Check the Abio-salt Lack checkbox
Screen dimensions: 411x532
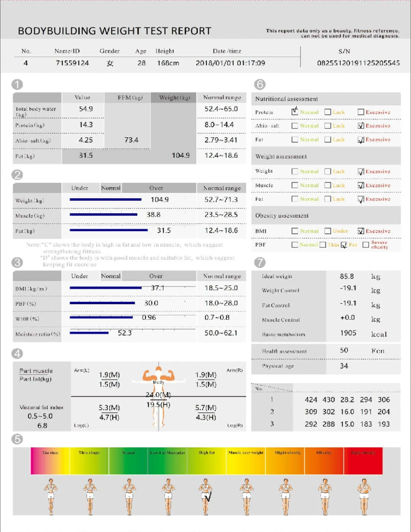(x=328, y=126)
